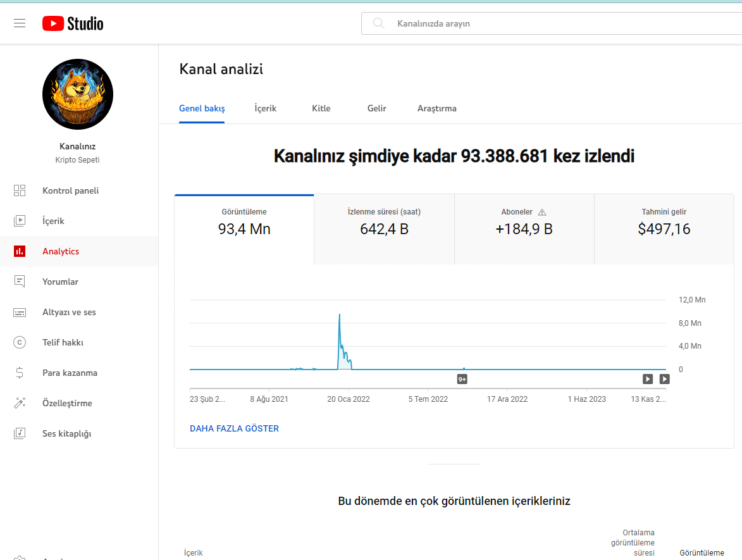Switch to the Araştırma tab
The width and height of the screenshot is (742, 560).
click(436, 108)
